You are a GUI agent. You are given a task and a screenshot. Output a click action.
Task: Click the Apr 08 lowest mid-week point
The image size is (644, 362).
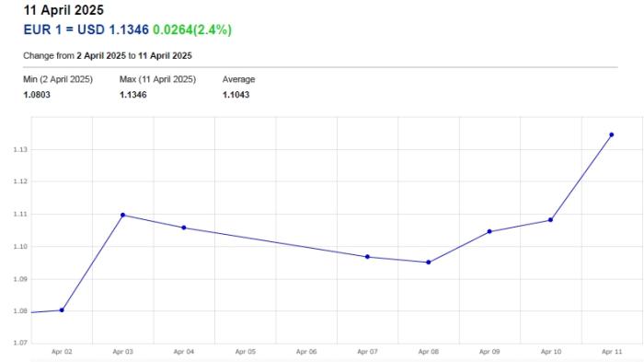tap(429, 262)
